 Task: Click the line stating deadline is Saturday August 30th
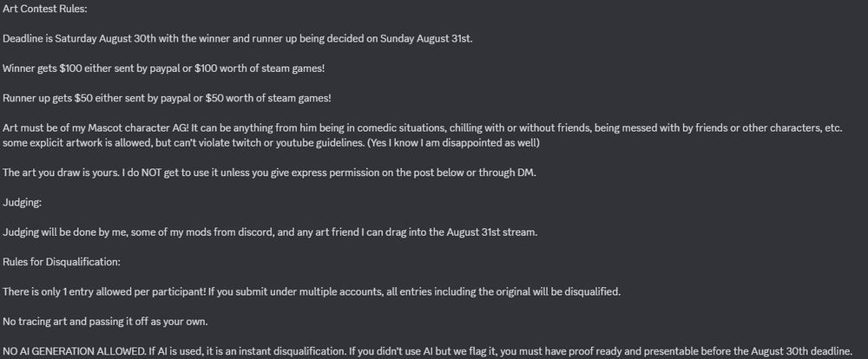[x=238, y=39]
